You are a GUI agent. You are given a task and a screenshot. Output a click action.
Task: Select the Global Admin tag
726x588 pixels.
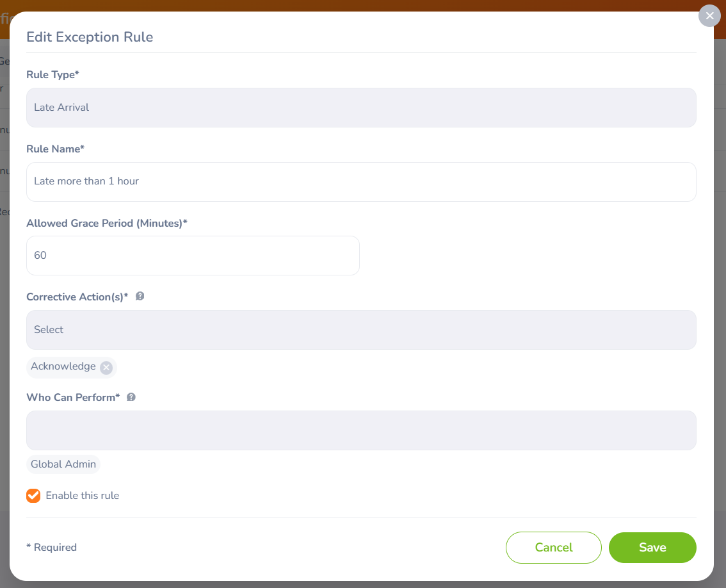pos(63,464)
